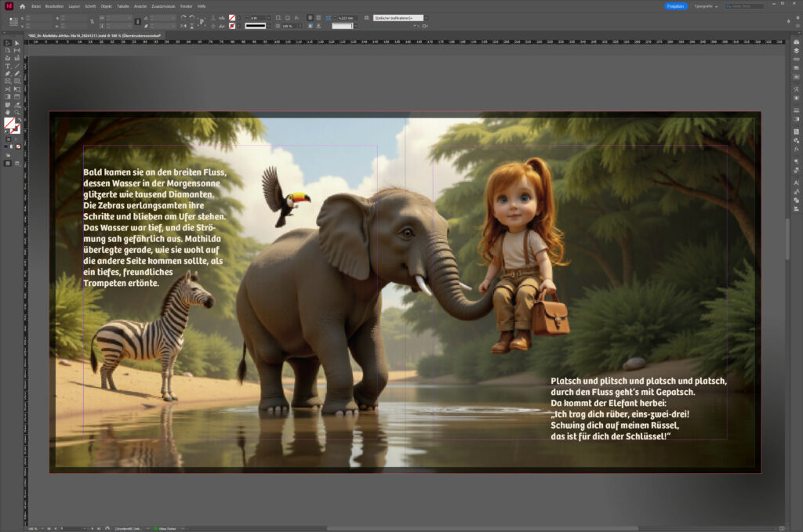Select the Zoom magnifier tool

point(16,112)
